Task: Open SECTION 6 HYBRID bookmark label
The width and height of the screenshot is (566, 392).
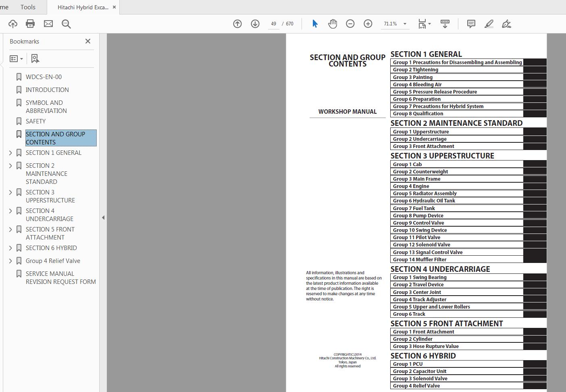Action: 51,248
